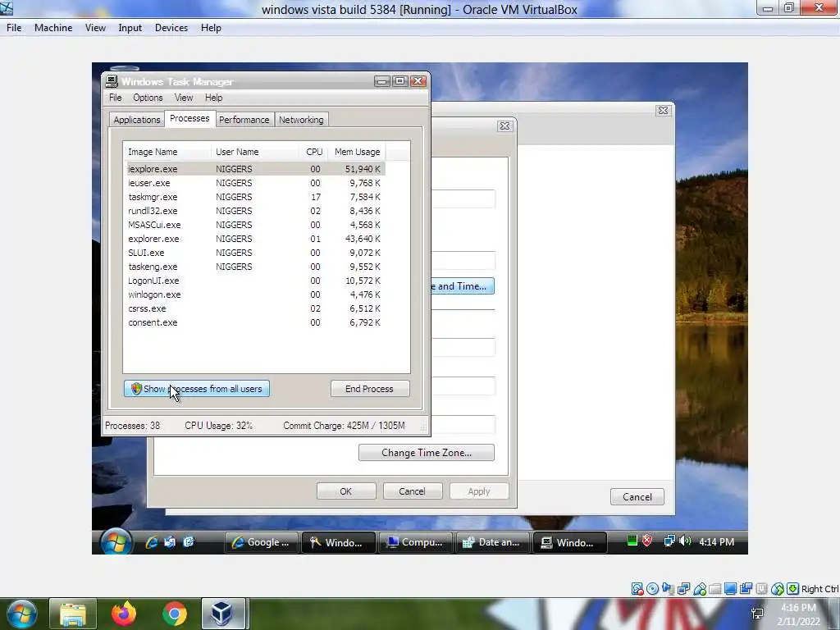Open the VirtualBox View menu
840x630 pixels.
pos(95,28)
